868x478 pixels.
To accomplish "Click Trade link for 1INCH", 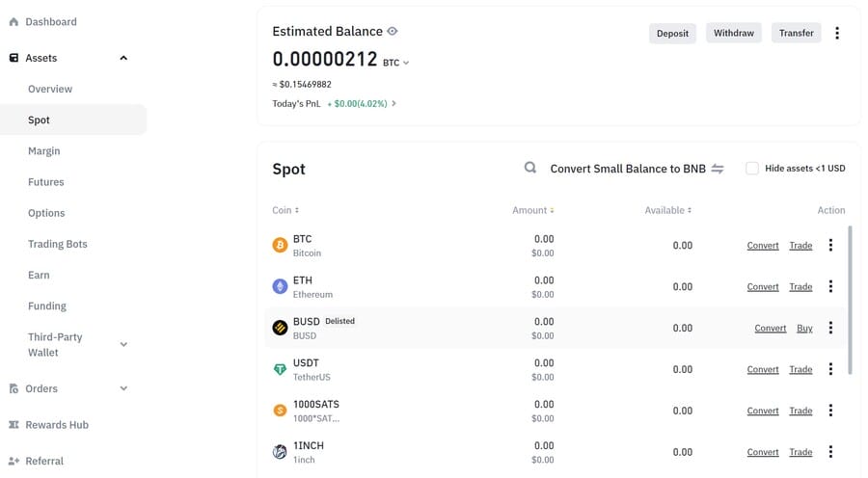I will (800, 452).
